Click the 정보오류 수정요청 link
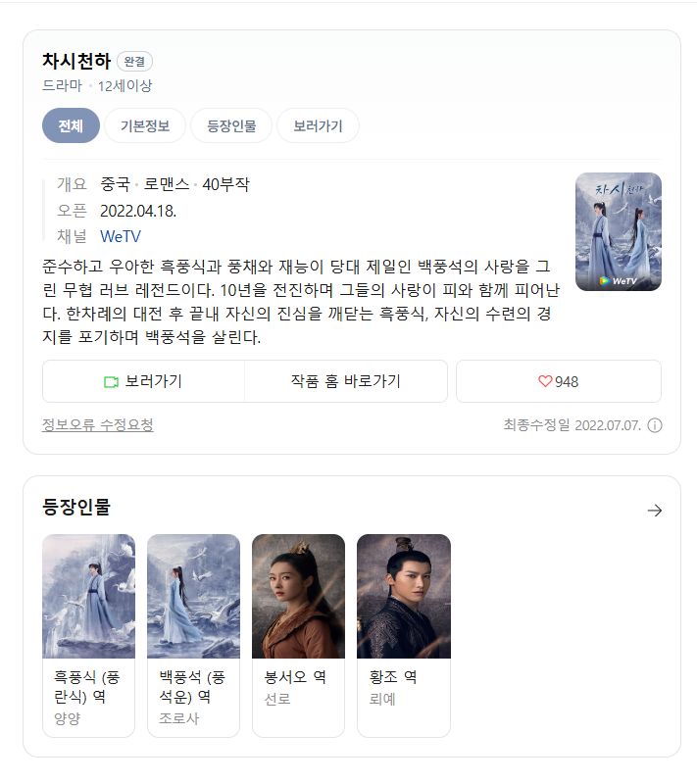697x784 pixels. [97, 425]
